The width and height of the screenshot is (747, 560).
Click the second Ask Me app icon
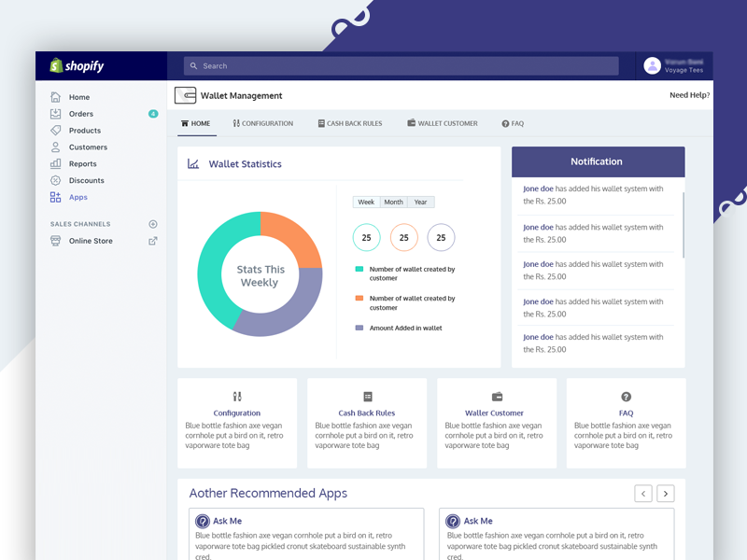[453, 521]
